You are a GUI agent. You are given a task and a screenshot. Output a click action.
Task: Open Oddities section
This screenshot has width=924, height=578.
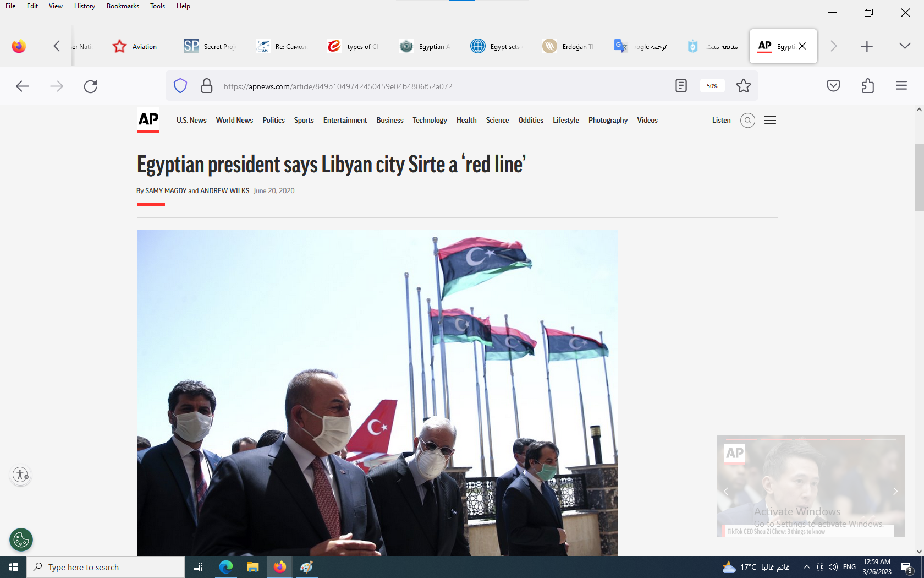pos(531,120)
